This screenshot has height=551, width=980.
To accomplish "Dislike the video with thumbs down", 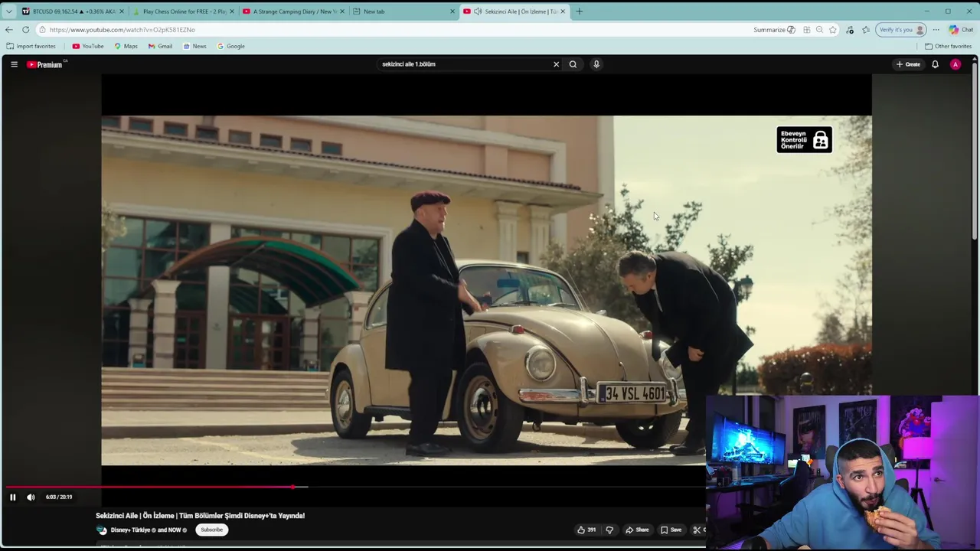I will (x=609, y=530).
